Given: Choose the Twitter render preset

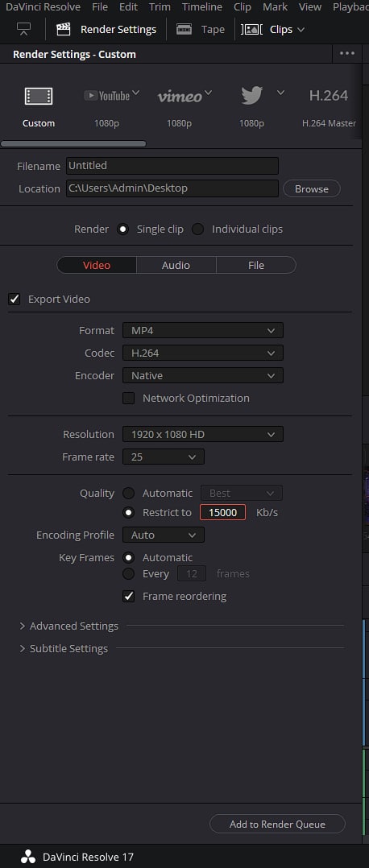Looking at the screenshot, I should (x=251, y=96).
